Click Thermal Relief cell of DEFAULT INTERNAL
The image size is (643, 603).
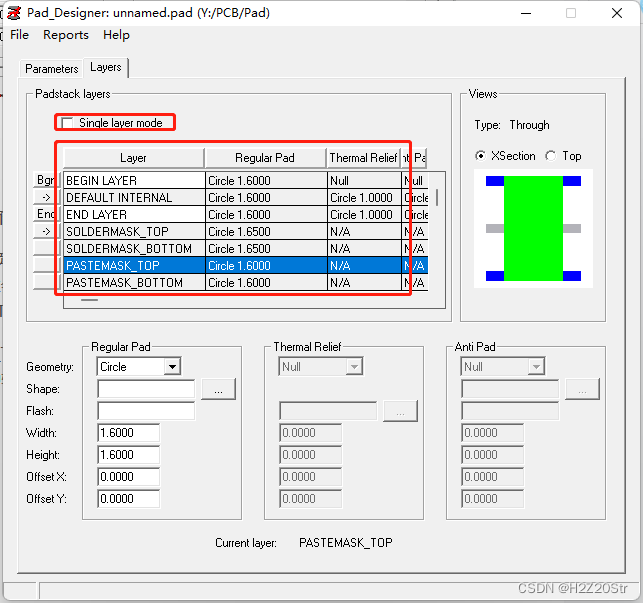pos(364,197)
